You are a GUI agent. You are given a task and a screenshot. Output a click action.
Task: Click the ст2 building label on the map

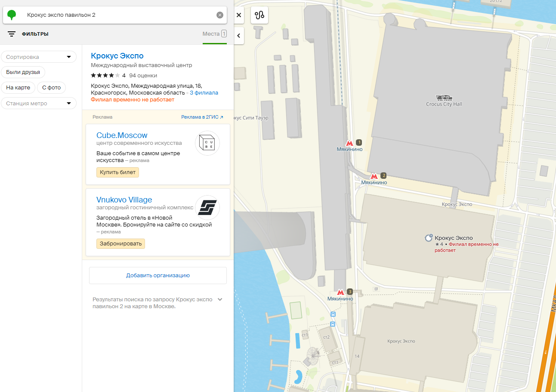[x=326, y=337]
